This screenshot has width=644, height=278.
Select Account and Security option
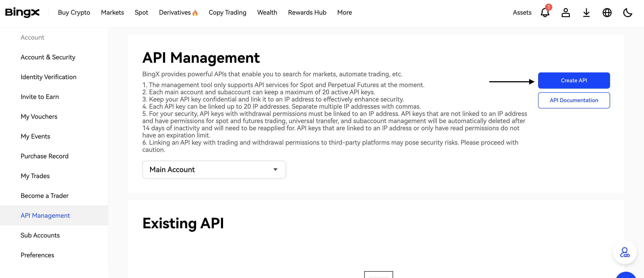(48, 57)
